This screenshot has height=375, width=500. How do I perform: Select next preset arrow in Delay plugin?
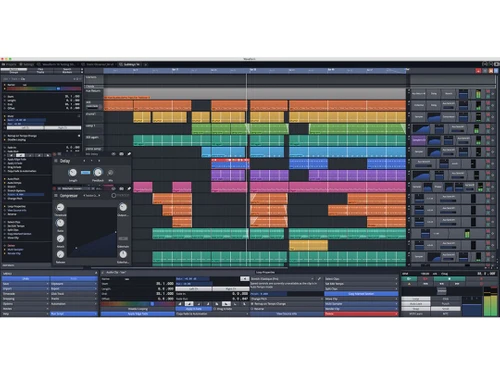tap(99, 161)
